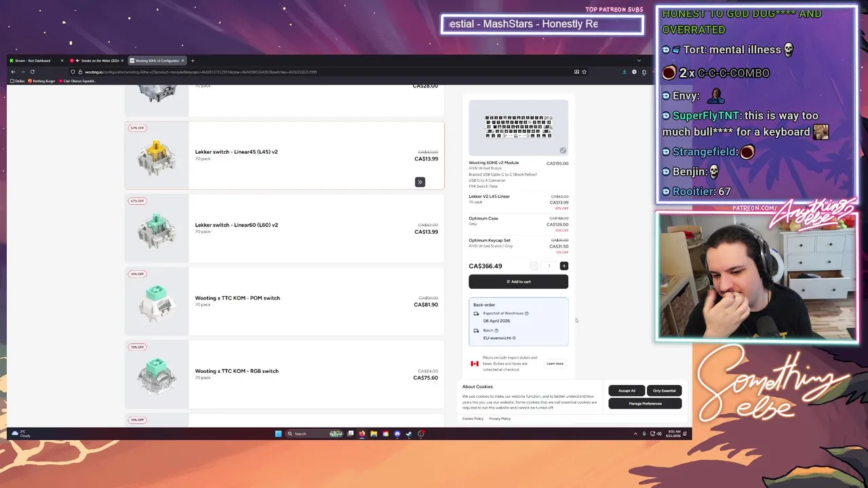This screenshot has width=868, height=488.
Task: Open the Windows Start menu
Action: tap(278, 434)
